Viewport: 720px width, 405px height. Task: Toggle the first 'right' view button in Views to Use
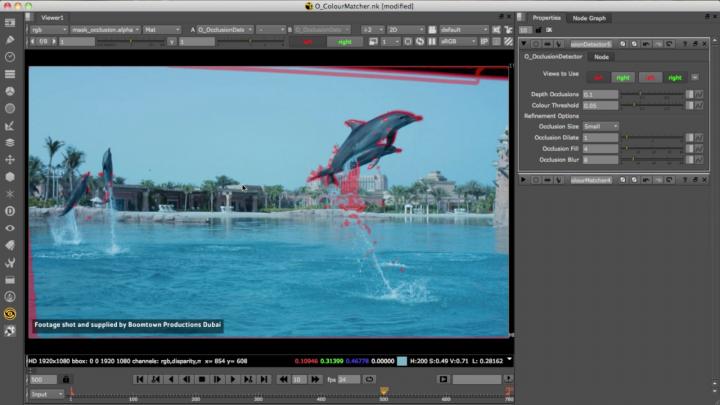(623, 77)
